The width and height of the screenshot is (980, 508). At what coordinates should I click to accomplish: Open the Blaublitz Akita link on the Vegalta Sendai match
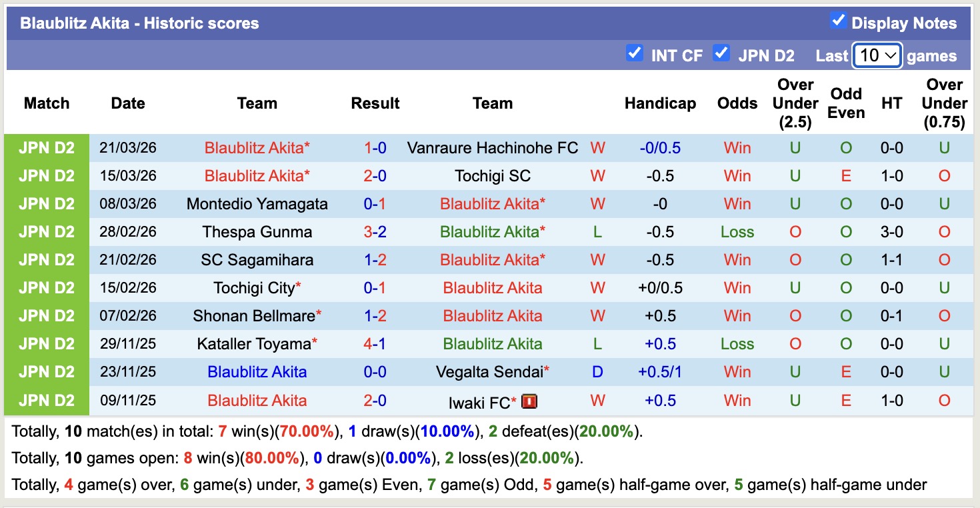click(x=257, y=372)
